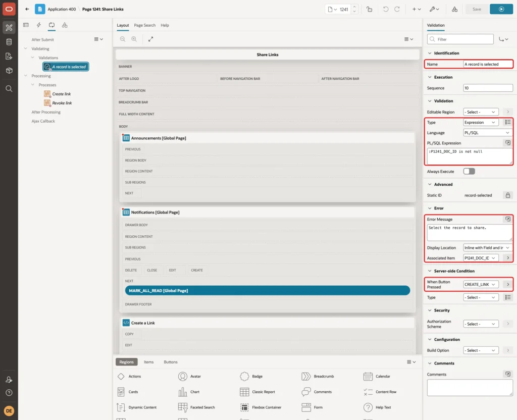
Task: Switch to Page Shared Components tab icon
Action: (x=65, y=25)
